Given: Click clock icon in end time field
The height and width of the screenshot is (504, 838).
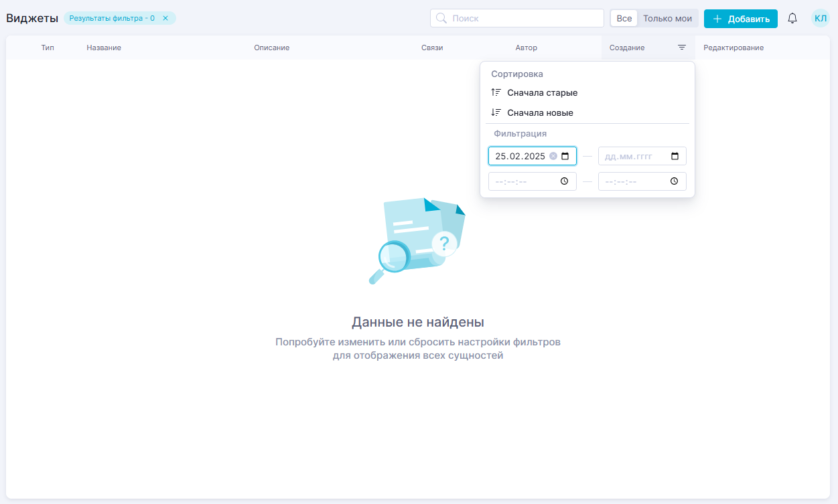Looking at the screenshot, I should click(x=675, y=181).
